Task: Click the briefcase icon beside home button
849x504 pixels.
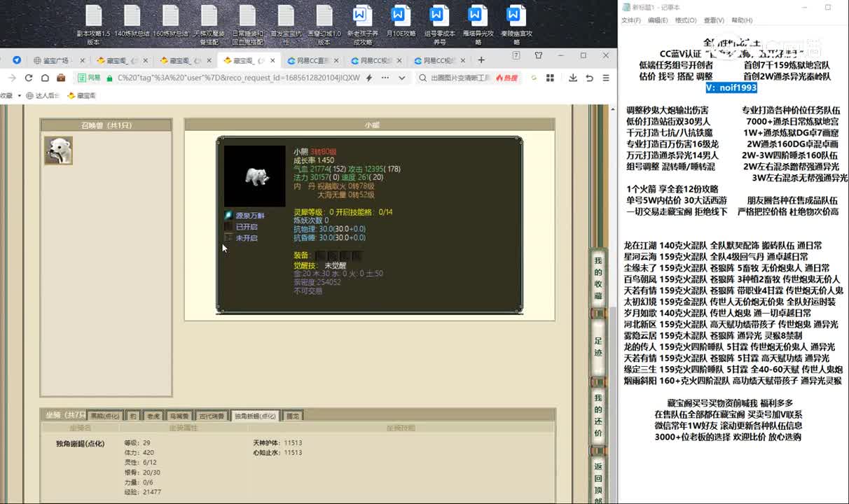Action: click(61, 78)
